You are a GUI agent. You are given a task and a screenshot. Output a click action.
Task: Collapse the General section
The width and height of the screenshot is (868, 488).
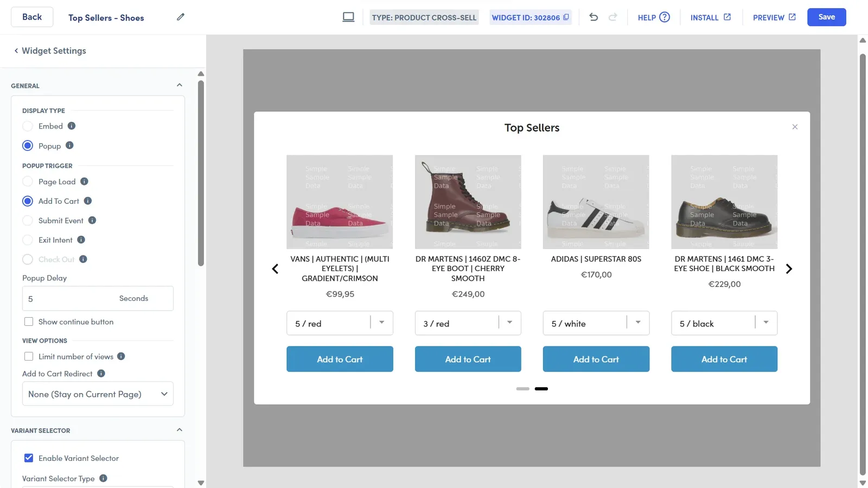(180, 85)
